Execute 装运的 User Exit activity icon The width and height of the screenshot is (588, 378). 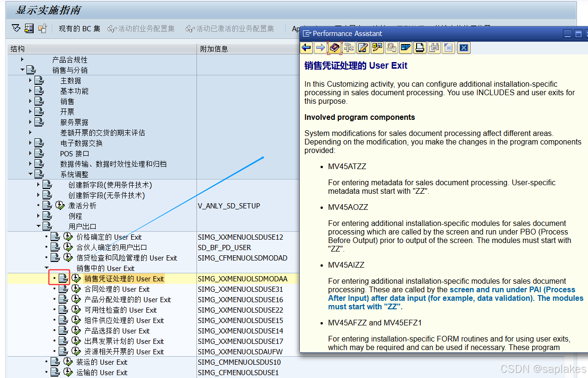[68, 362]
